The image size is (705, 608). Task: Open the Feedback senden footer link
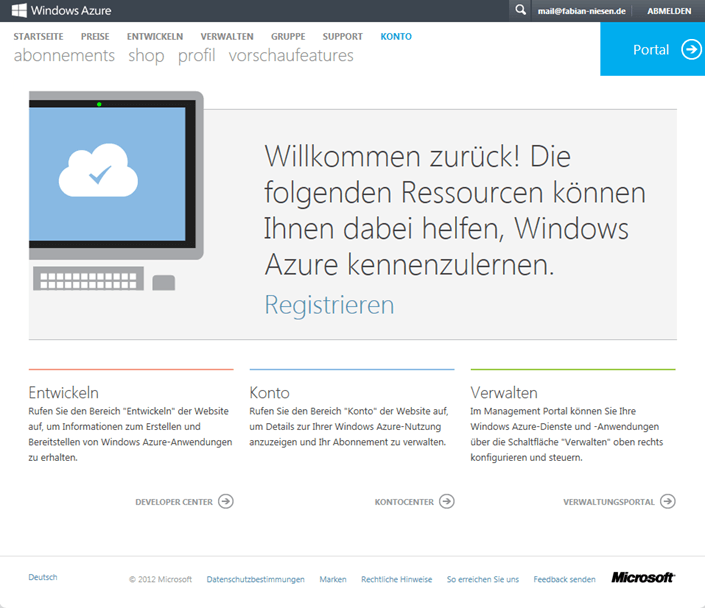point(564,579)
